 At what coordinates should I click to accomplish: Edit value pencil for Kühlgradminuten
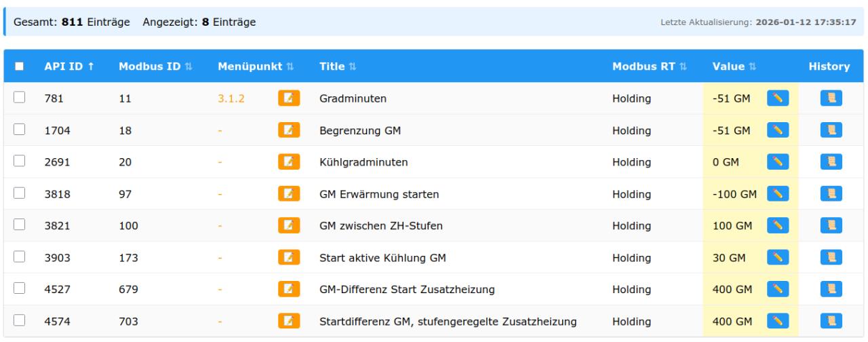click(777, 162)
